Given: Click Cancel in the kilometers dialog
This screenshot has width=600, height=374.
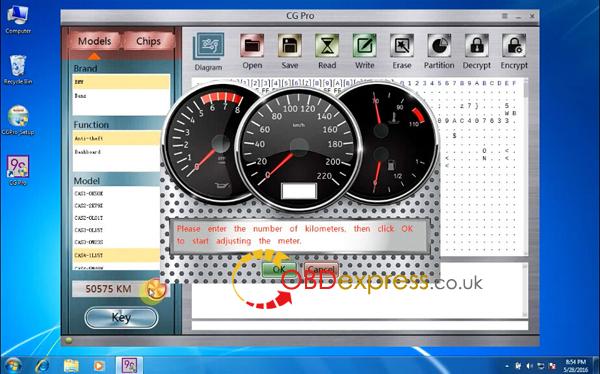Looking at the screenshot, I should pos(321,269).
